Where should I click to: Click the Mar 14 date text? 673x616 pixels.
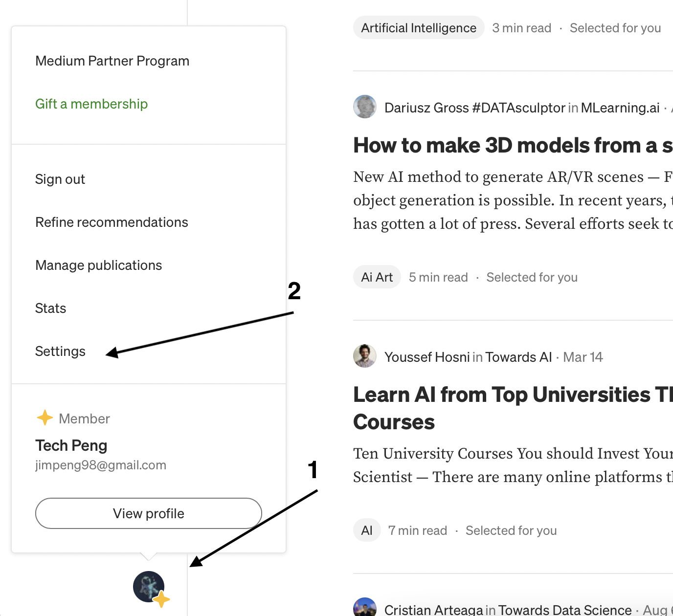[583, 357]
